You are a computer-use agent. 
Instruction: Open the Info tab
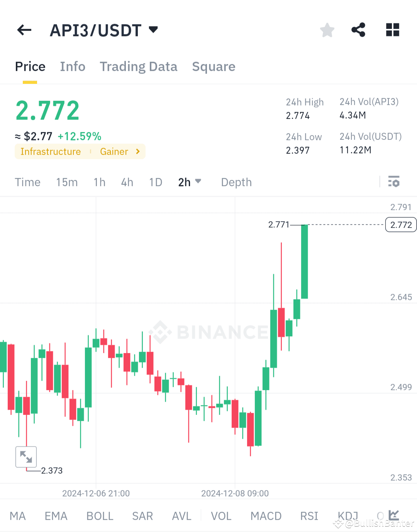pos(72,66)
